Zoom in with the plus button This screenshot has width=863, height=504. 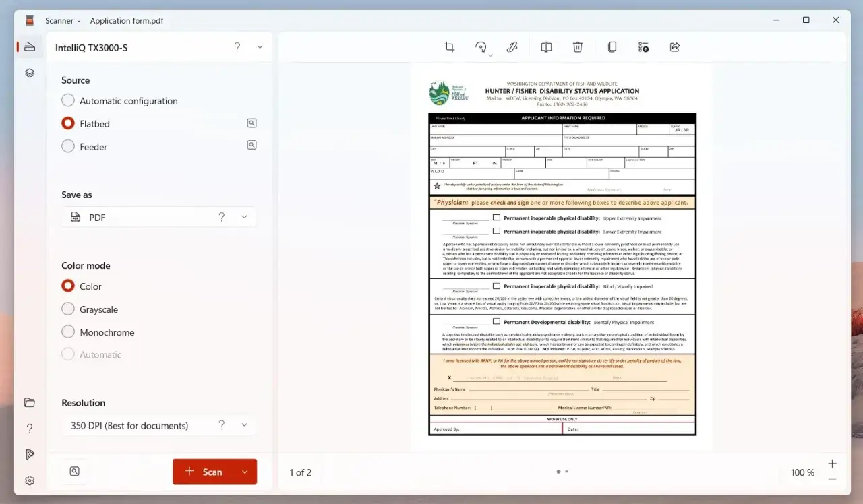point(832,464)
